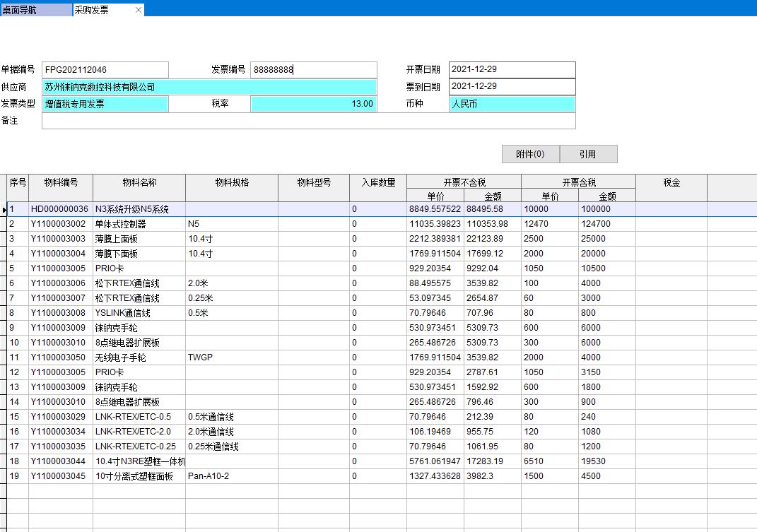757x532 pixels.
Task: Select the 供应商 field 苏州铼纳克数控科技有限公司
Action: coord(209,87)
